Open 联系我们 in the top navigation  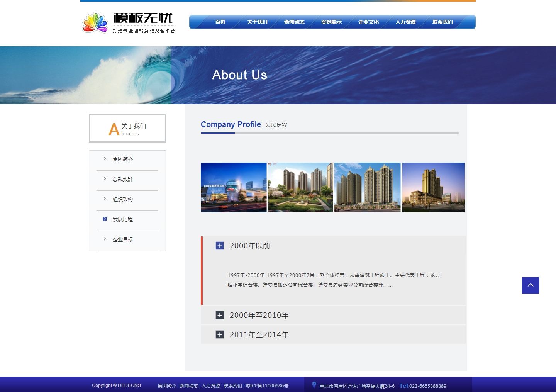click(x=442, y=22)
